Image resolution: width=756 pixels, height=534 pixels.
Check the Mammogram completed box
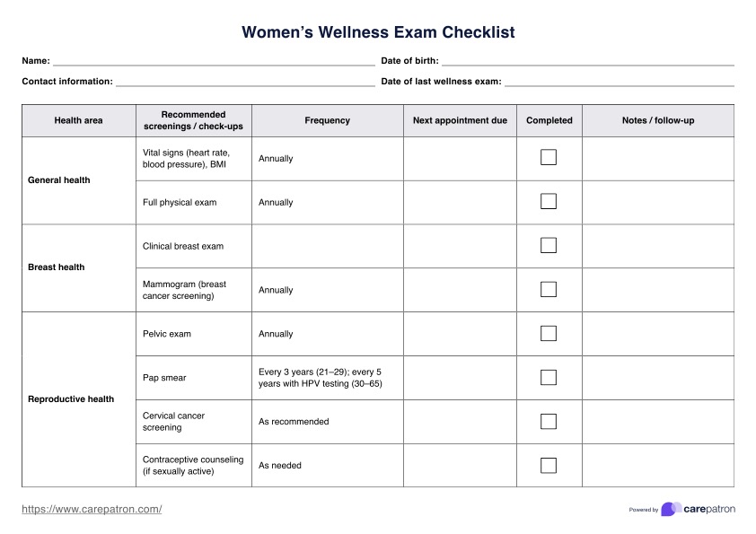(x=549, y=290)
